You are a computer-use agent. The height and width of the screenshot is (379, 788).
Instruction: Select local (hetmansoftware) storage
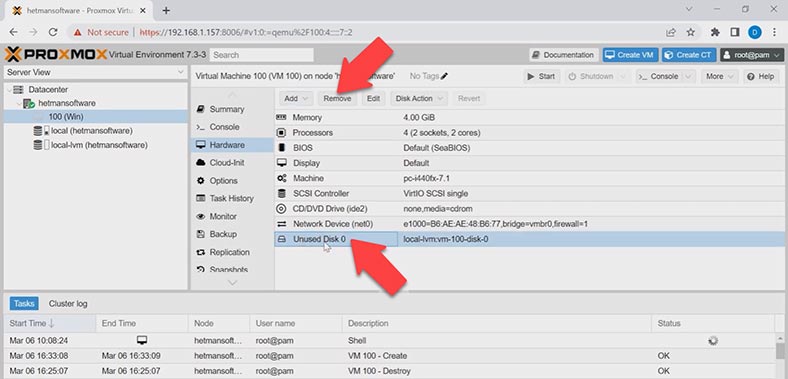point(95,131)
